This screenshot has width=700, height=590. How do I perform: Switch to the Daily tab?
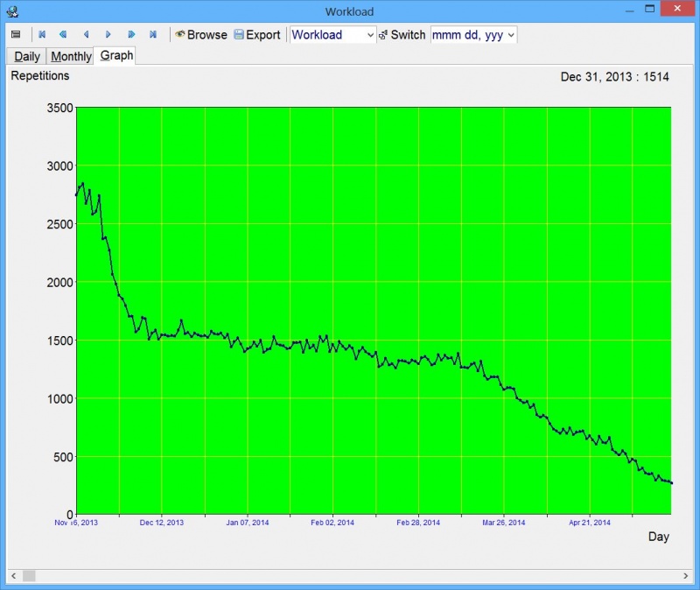point(25,56)
